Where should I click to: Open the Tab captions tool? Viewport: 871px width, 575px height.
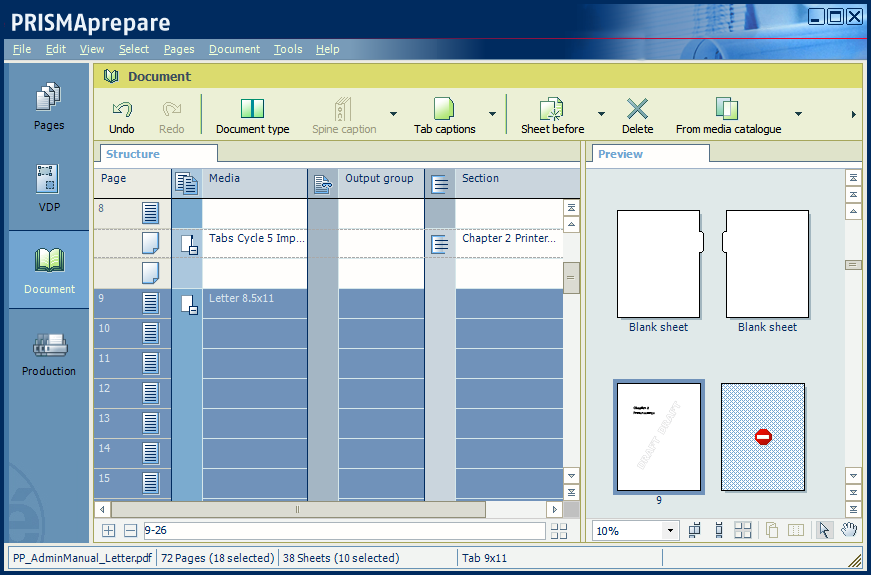444,116
